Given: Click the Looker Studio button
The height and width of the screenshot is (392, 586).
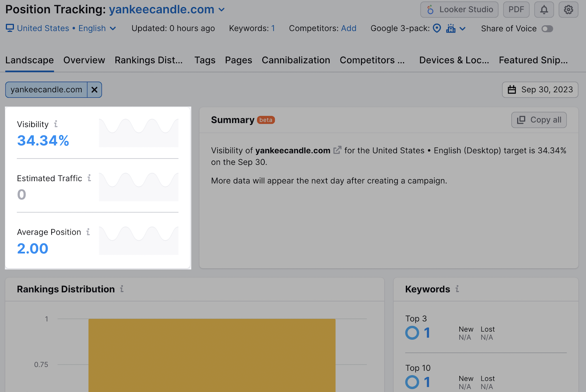Looking at the screenshot, I should point(459,10).
